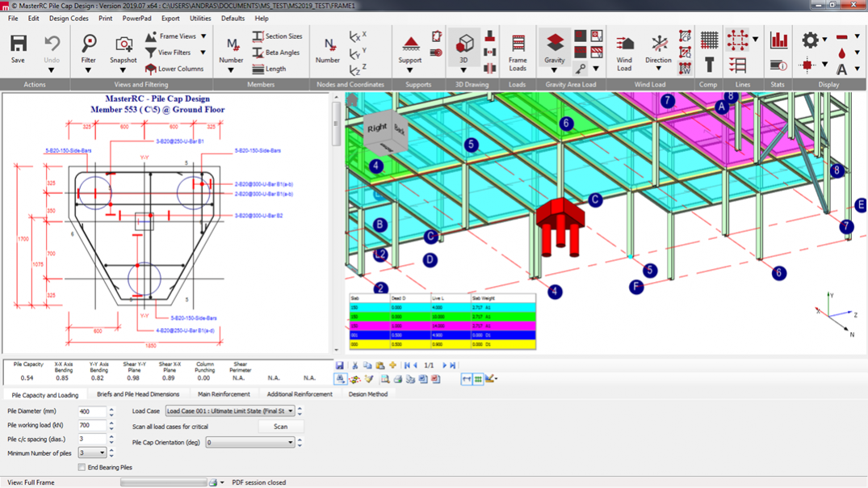Click the Q wind pressure icon
The image size is (868, 488).
point(686,53)
